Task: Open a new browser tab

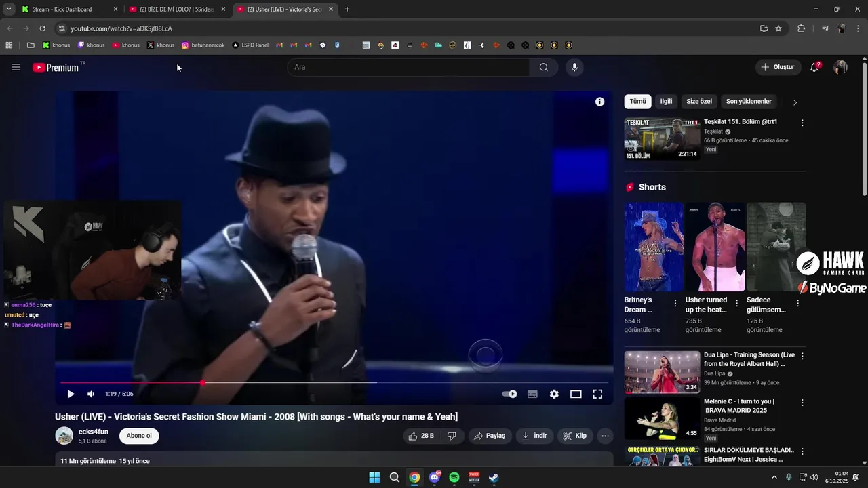Action: click(x=347, y=9)
